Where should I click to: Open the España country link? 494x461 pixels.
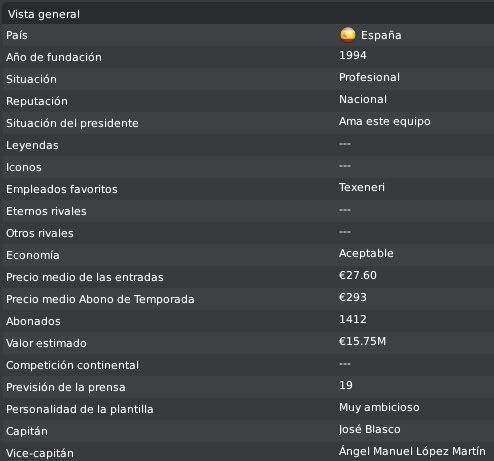381,35
